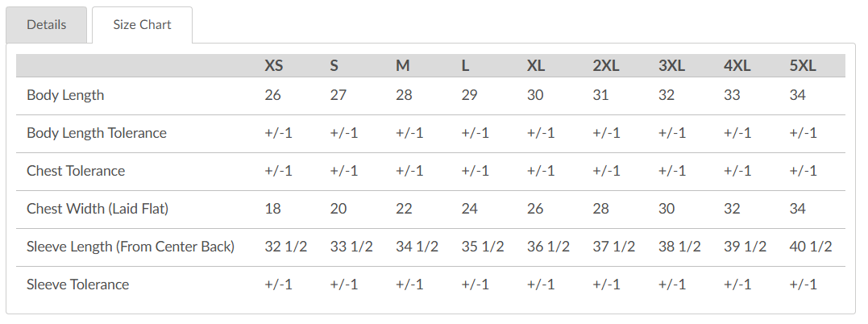This screenshot has width=868, height=324.
Task: Click the XS column header
Action: (274, 66)
